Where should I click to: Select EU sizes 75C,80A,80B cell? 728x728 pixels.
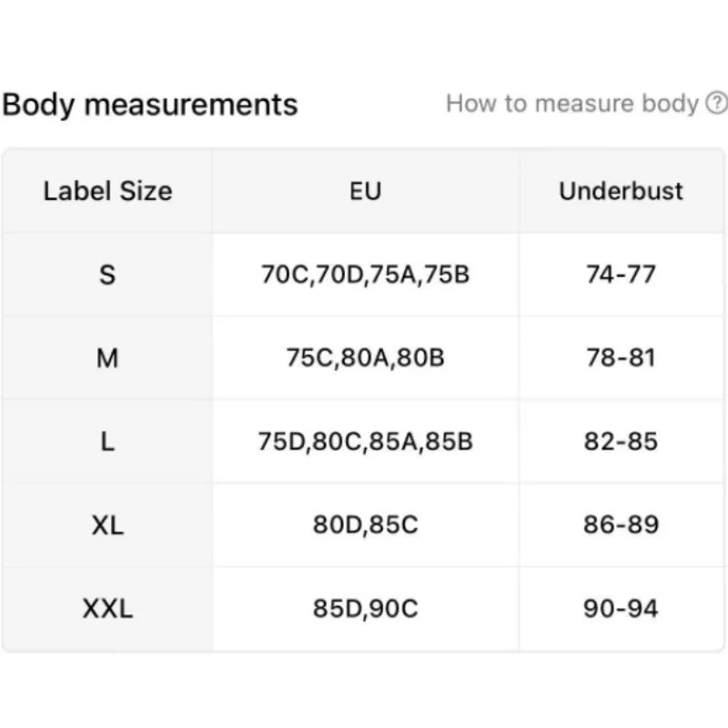(x=366, y=359)
